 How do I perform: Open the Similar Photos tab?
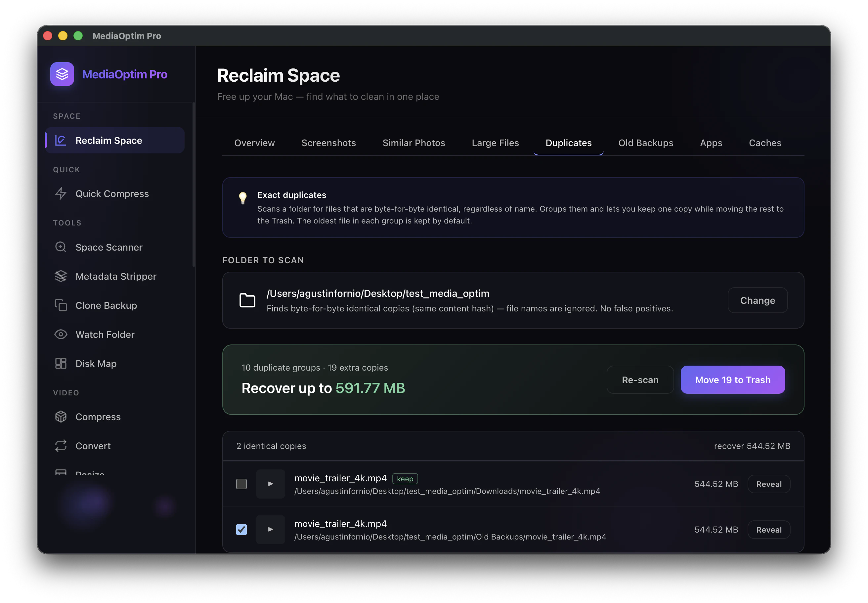(x=413, y=143)
